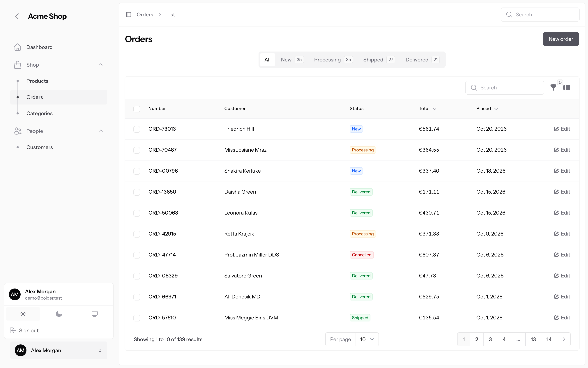Image resolution: width=588 pixels, height=368 pixels.
Task: Open Products in sidebar
Action: pyautogui.click(x=59, y=81)
